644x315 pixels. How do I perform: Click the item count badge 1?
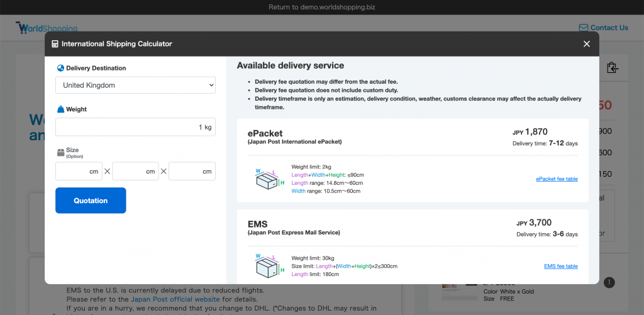pyautogui.click(x=609, y=282)
